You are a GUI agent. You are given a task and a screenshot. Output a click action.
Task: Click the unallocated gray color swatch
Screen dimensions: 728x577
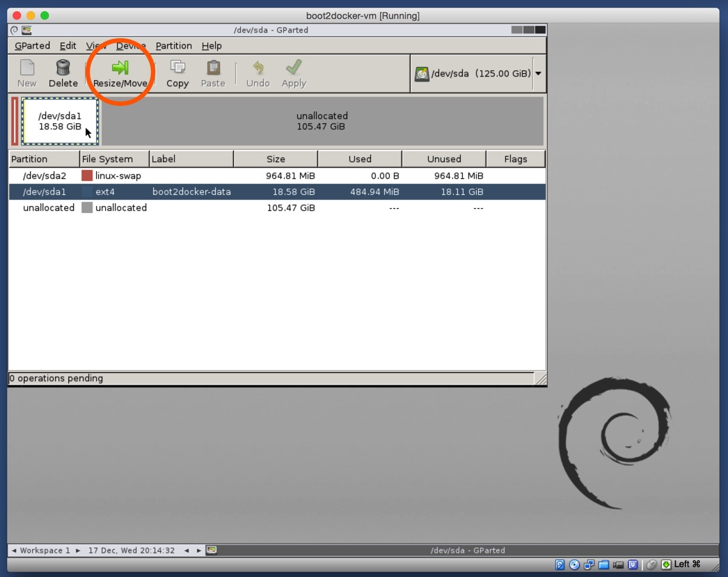click(x=87, y=207)
